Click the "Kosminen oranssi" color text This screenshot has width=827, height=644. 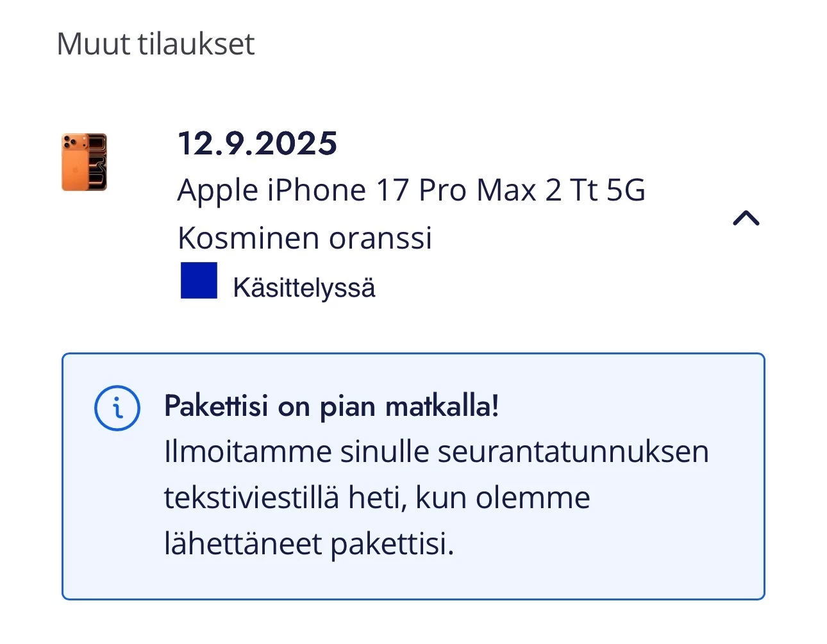pyautogui.click(x=305, y=238)
